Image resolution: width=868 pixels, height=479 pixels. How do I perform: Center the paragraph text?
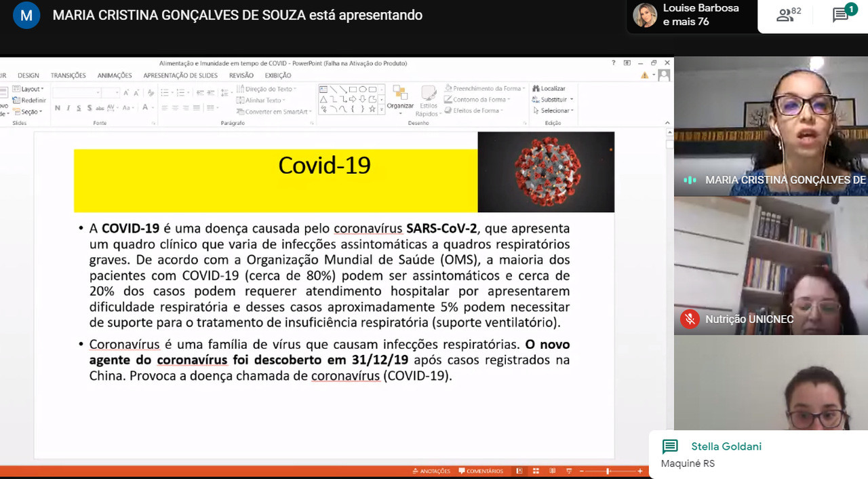point(175,108)
